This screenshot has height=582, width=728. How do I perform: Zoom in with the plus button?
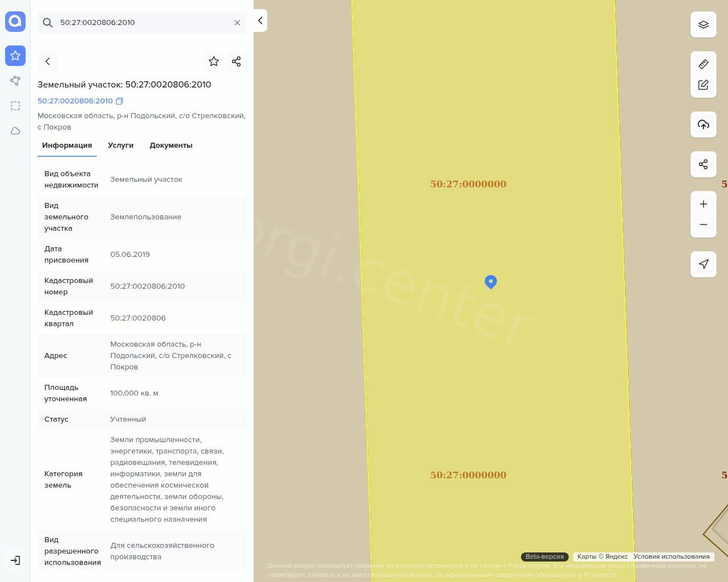pos(704,204)
